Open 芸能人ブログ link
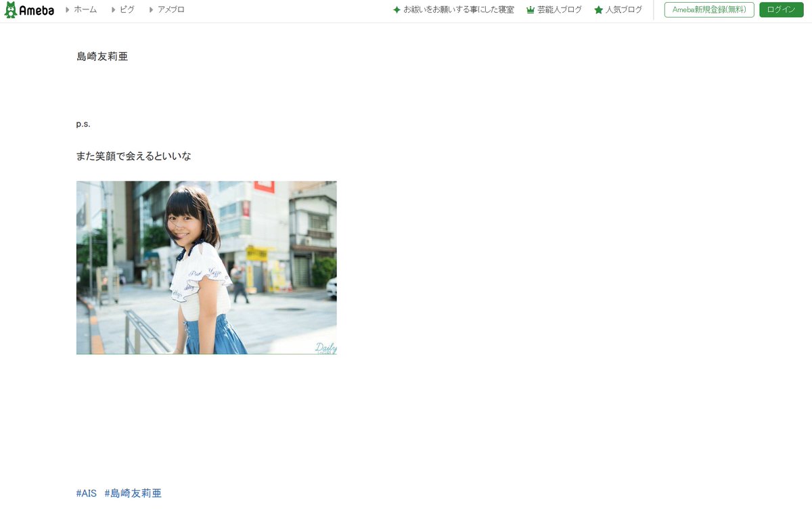Screen dimensions: 812x515 (560, 10)
